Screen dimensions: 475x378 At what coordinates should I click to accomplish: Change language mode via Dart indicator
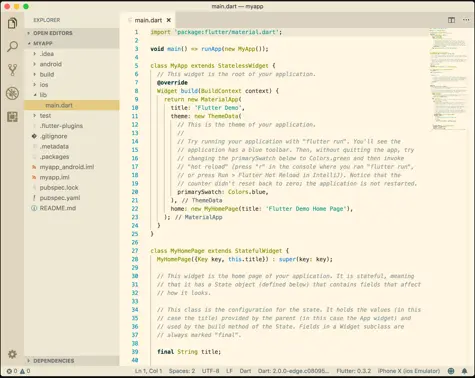click(x=245, y=371)
